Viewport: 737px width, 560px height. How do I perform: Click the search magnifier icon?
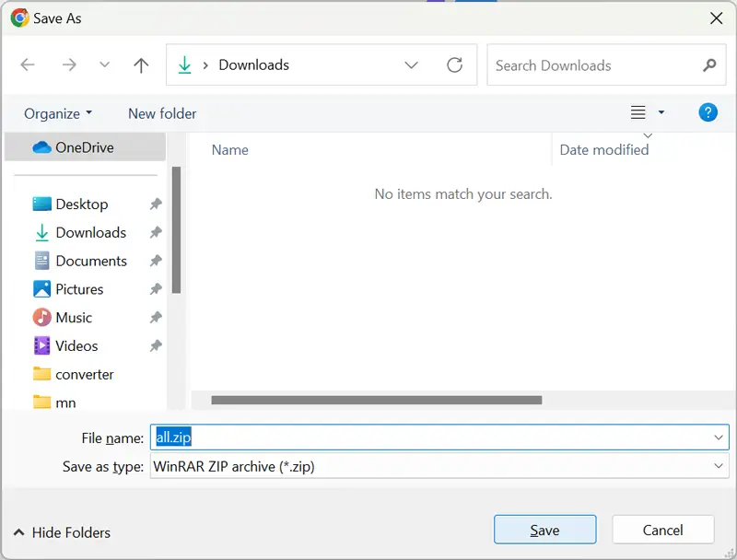(x=708, y=65)
